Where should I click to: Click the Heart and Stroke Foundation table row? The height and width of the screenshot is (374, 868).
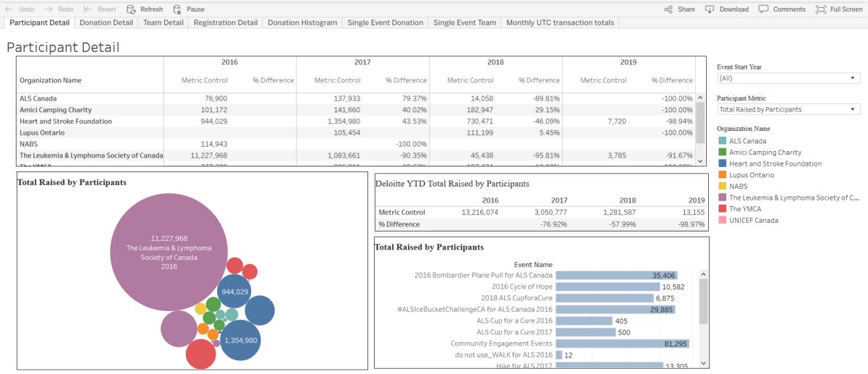coord(356,122)
